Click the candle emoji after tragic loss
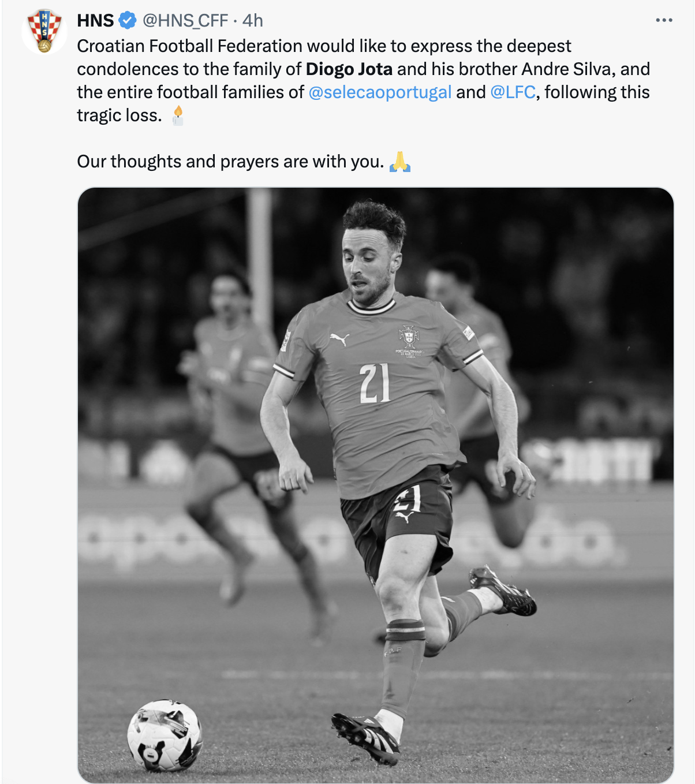695x784 pixels. click(x=178, y=115)
